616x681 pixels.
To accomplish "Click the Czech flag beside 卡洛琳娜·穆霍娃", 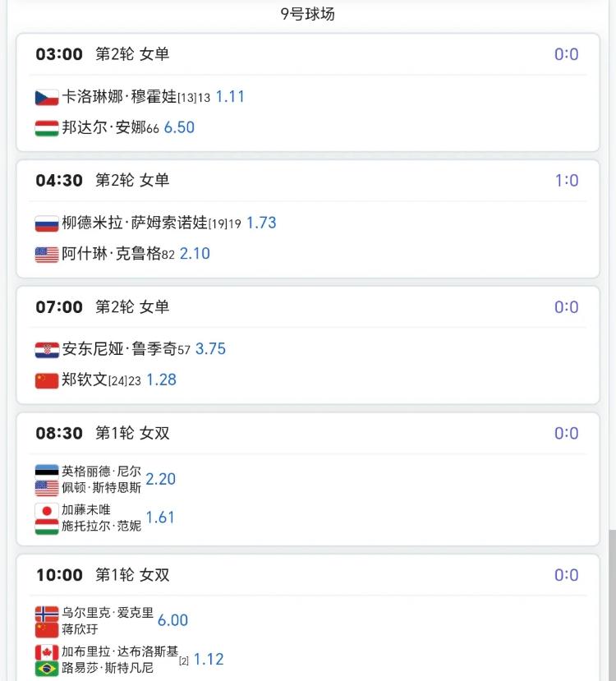I will click(x=47, y=97).
